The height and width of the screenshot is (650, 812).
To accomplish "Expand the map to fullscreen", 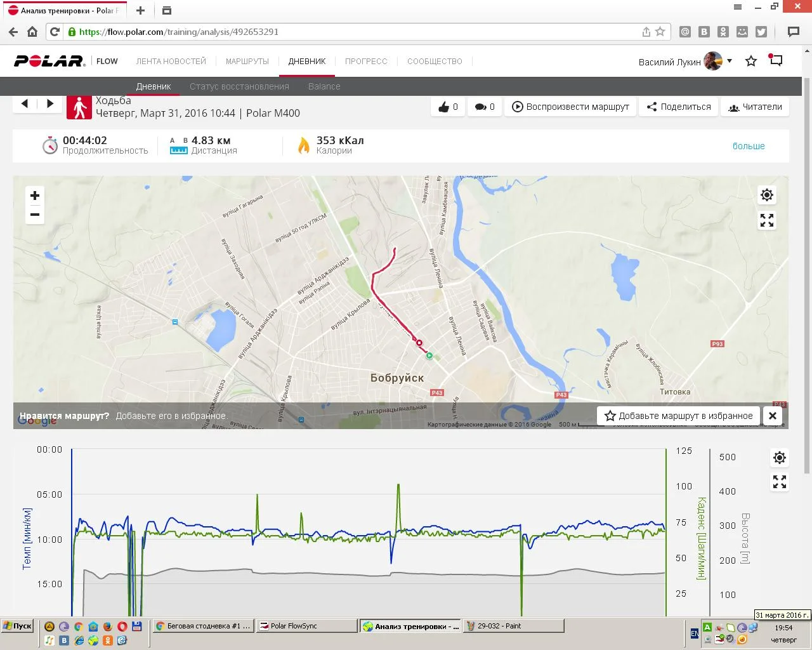I will [767, 220].
